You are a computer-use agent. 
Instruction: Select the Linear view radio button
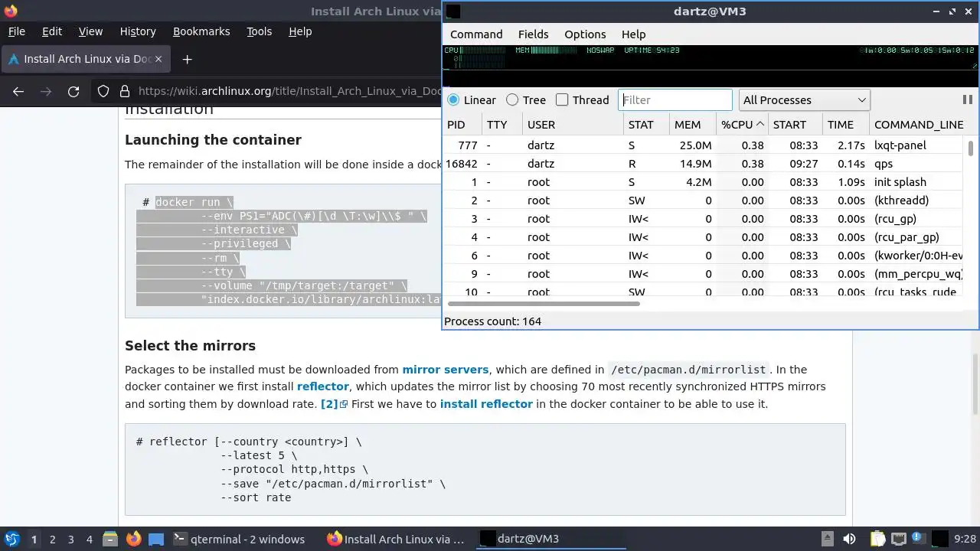point(453,99)
